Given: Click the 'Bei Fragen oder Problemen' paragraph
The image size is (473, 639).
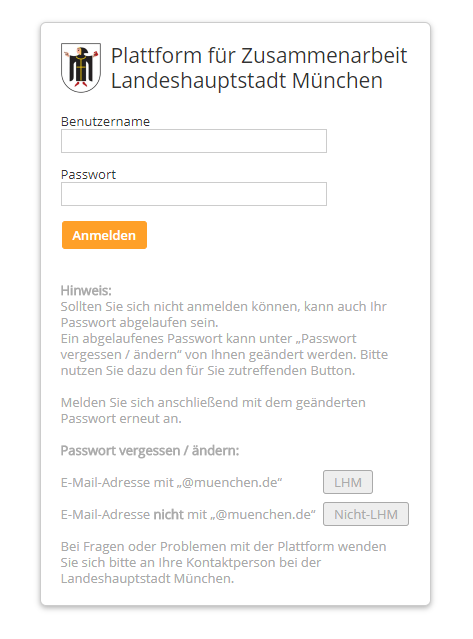Looking at the screenshot, I should 223,562.
